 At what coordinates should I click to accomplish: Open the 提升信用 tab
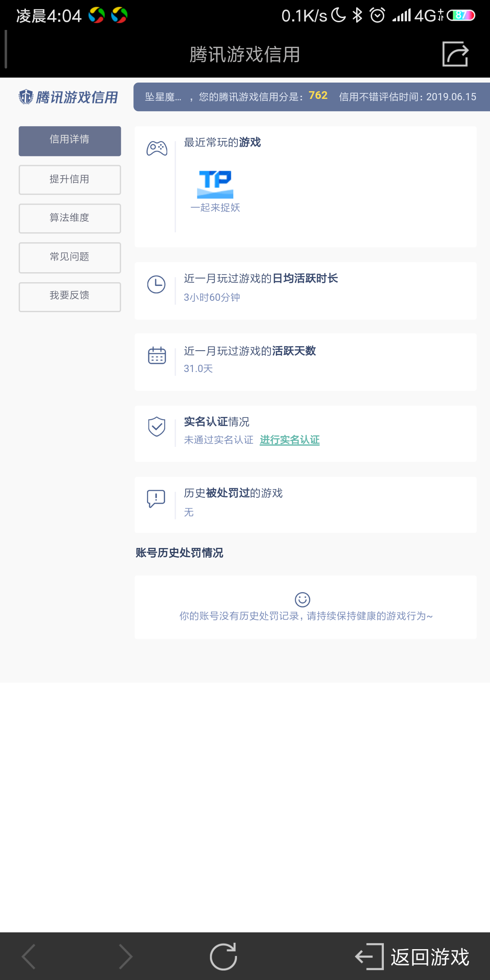[70, 180]
